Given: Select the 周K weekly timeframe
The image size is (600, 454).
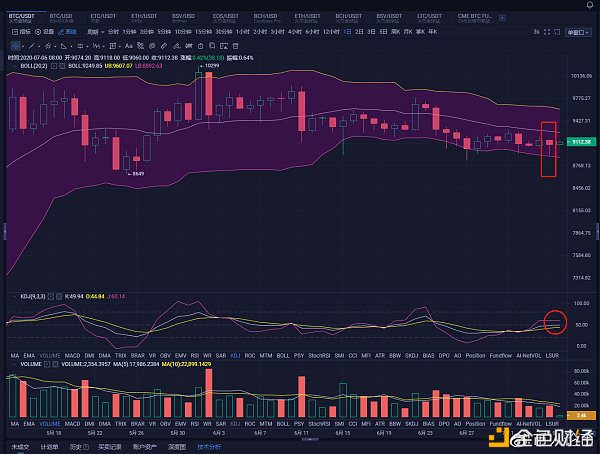Looking at the screenshot, I should (395, 32).
